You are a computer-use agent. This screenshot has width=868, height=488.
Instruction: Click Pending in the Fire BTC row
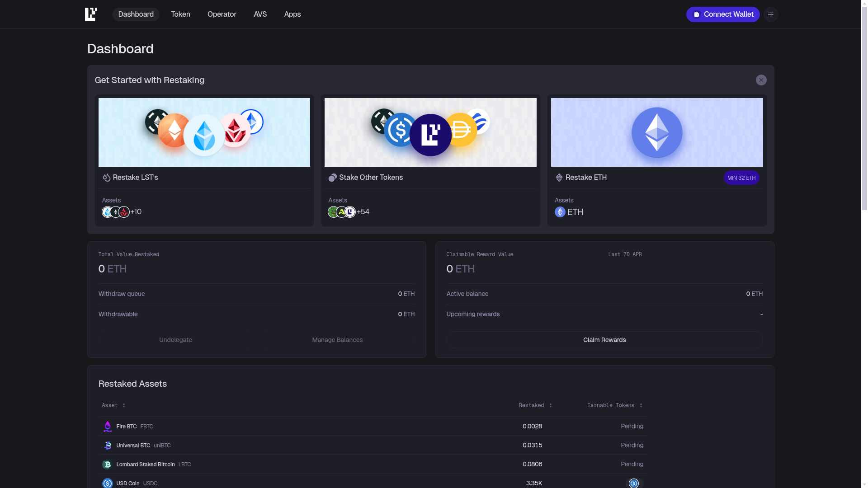[x=632, y=427]
